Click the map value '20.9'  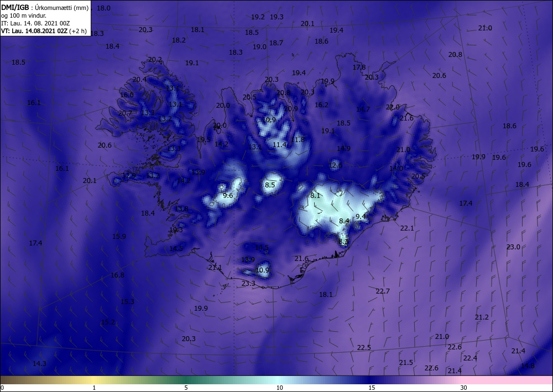pyautogui.click(x=291, y=109)
